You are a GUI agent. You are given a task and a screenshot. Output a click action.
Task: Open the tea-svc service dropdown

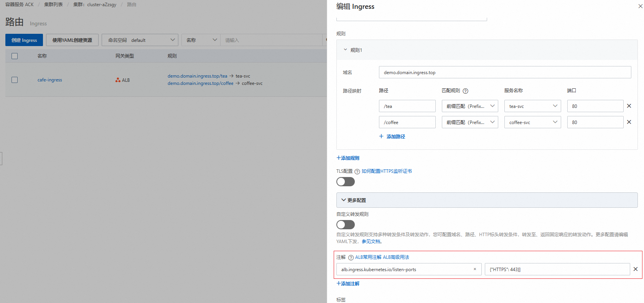pos(532,106)
